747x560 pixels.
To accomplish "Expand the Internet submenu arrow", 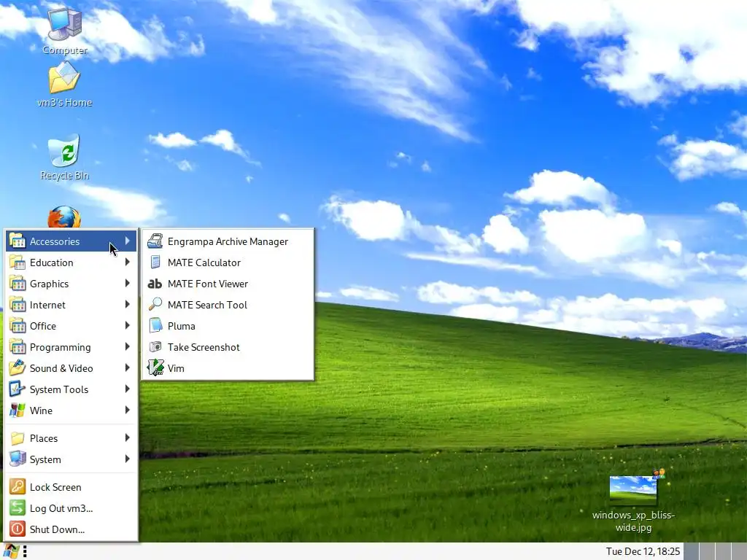I will (x=127, y=304).
